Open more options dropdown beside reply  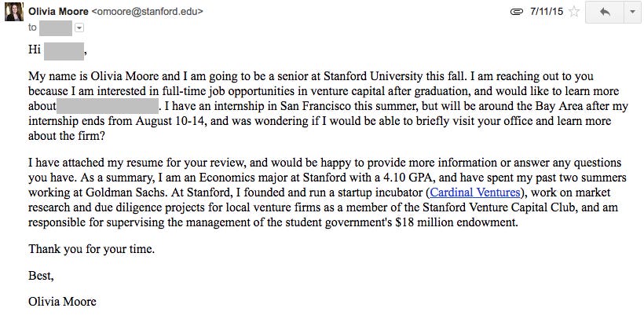pos(632,12)
